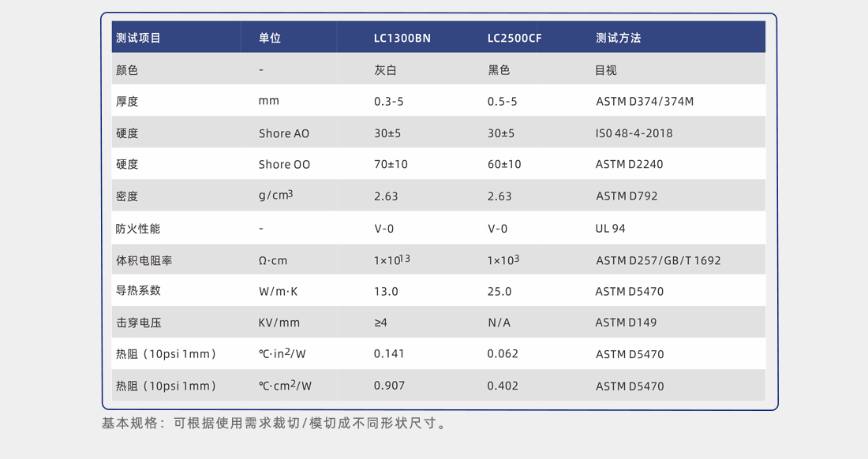Click the 测试方法 column header

click(x=619, y=38)
